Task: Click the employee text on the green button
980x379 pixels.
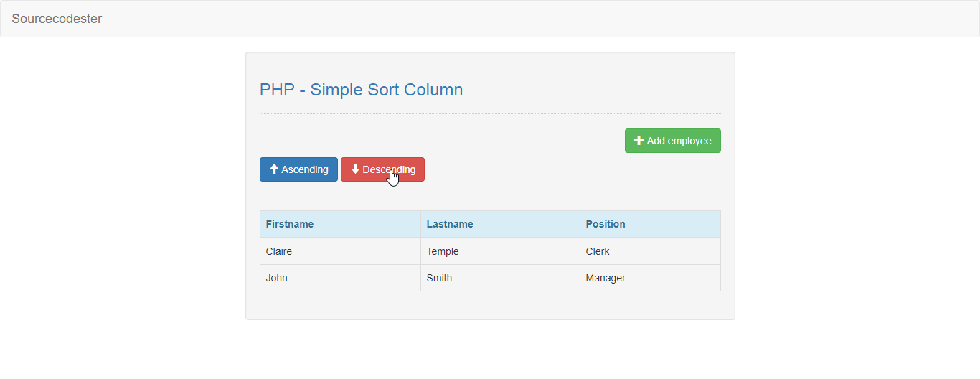Action: 689,141
